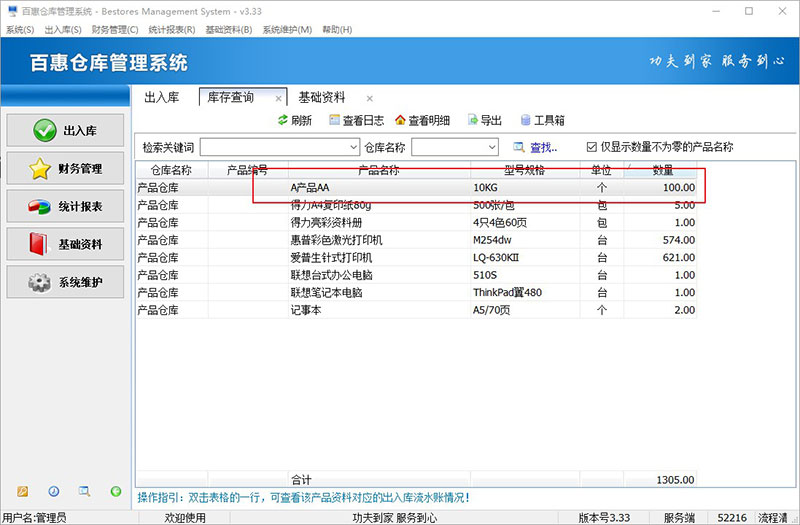The height and width of the screenshot is (525, 800).
Task: Click the M254dw specification cell
Action: pos(525,240)
